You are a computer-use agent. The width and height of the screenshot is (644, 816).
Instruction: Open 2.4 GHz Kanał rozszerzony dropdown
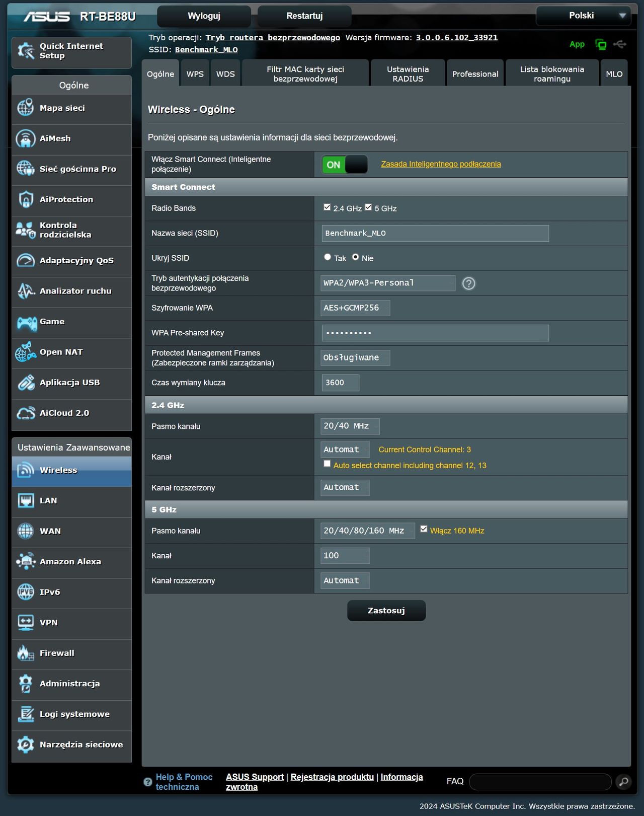345,488
